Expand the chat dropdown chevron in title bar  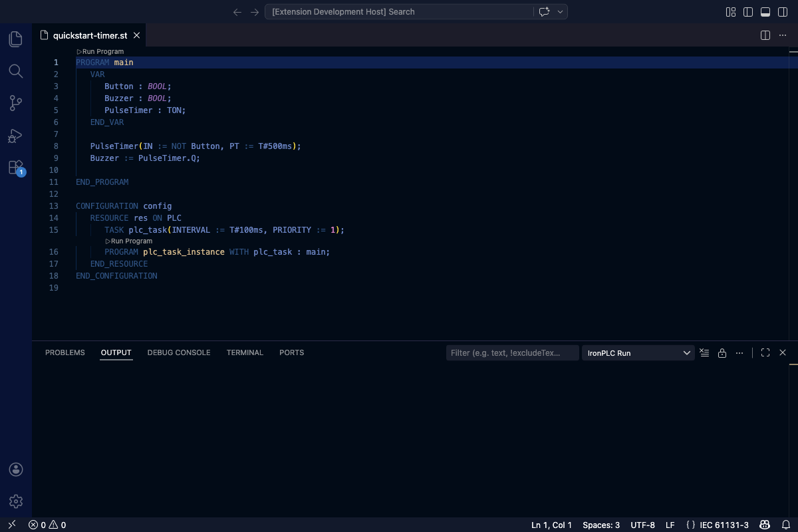pos(561,12)
